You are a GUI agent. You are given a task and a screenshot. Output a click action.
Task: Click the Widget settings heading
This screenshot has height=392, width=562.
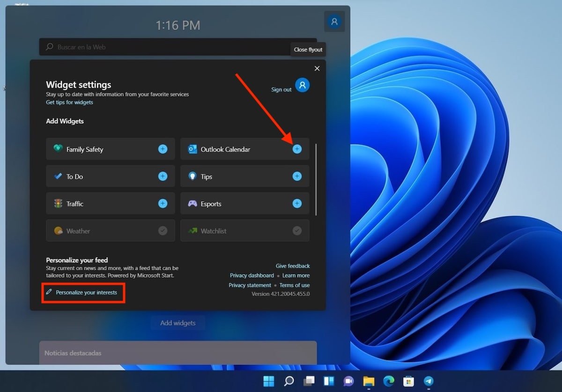(79, 85)
